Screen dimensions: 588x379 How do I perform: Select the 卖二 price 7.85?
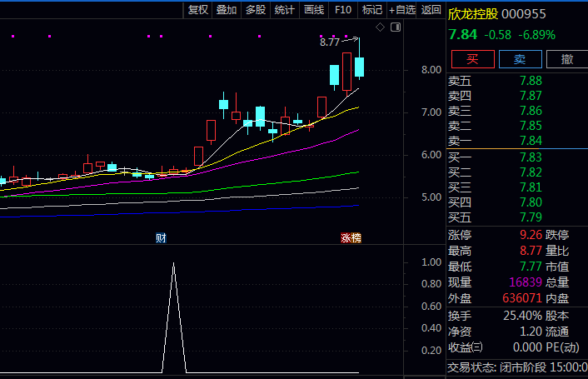(x=531, y=126)
